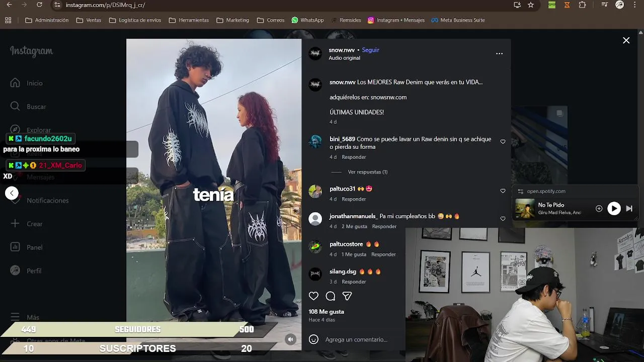The height and width of the screenshot is (362, 644).
Task: Open Panel in Instagram sidebar
Action: tap(27, 247)
